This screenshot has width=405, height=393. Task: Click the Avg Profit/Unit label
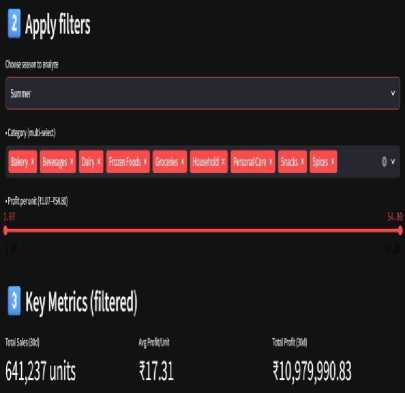click(154, 342)
